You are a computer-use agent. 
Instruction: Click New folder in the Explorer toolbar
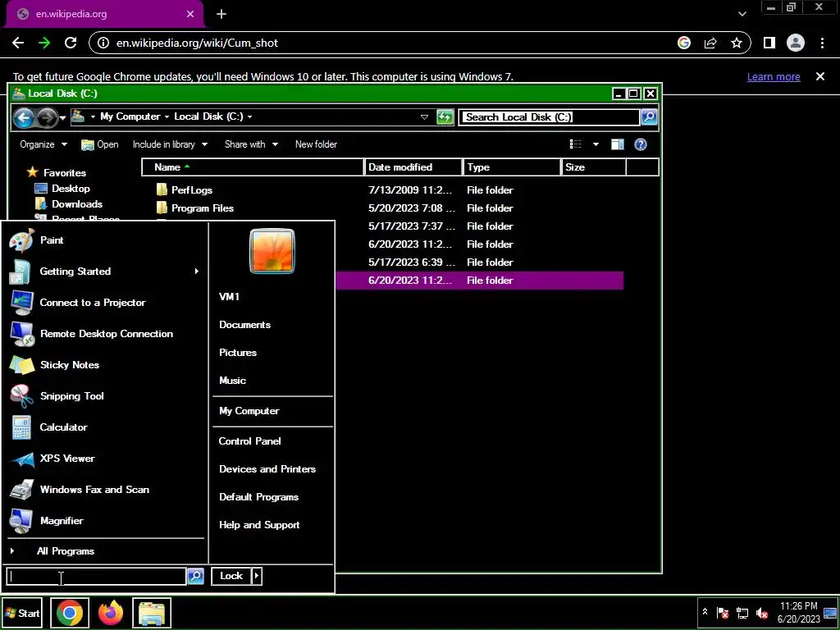[x=316, y=144]
